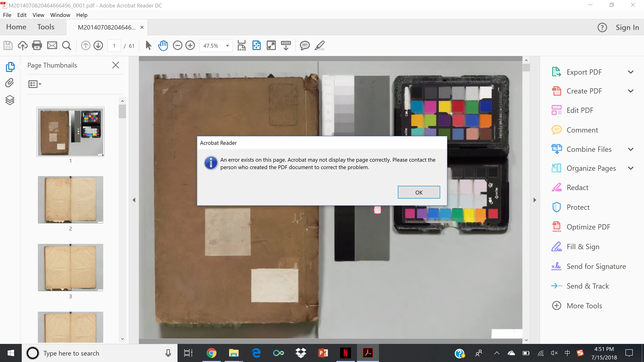
Task: Open the find text magnifier icon
Action: [66, 46]
